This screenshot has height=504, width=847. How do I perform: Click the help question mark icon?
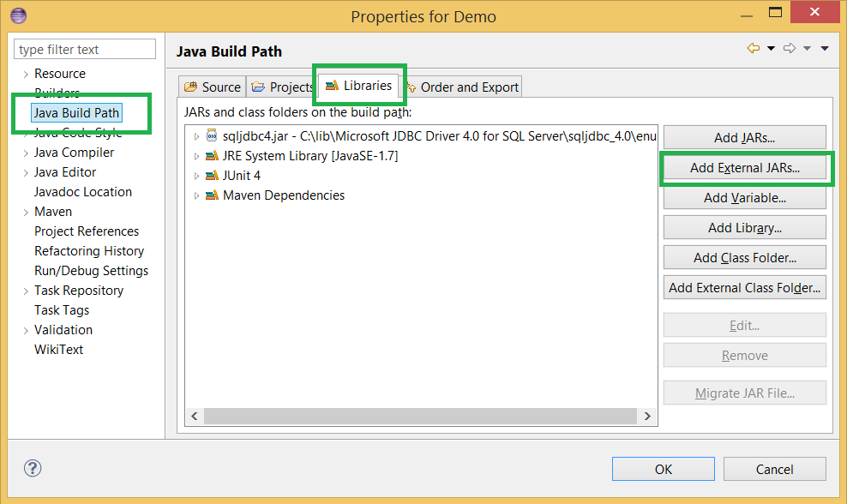tap(32, 468)
